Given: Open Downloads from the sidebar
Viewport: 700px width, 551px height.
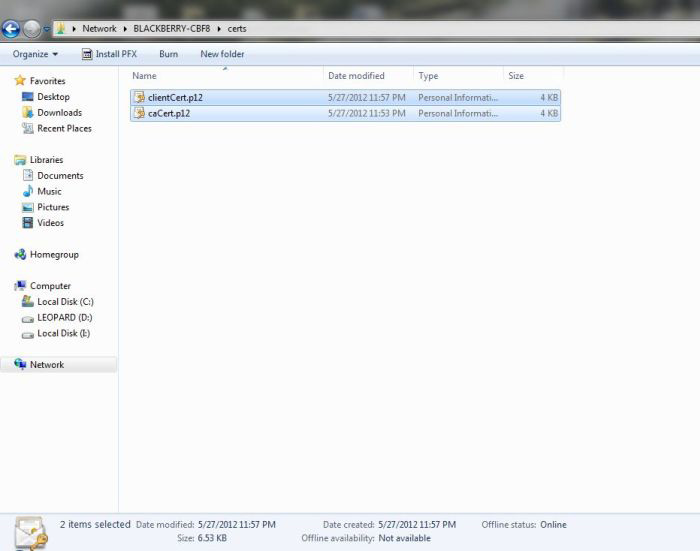Looking at the screenshot, I should [59, 113].
